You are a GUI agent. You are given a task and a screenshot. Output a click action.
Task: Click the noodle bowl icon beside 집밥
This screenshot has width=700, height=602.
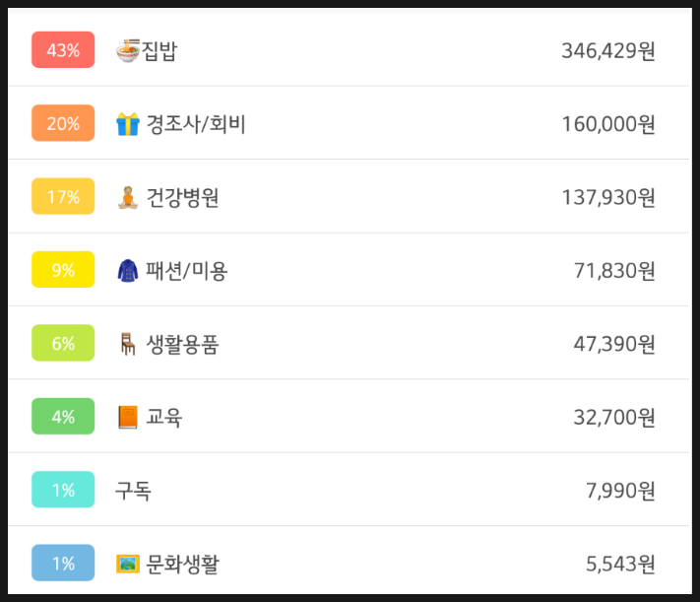click(128, 50)
